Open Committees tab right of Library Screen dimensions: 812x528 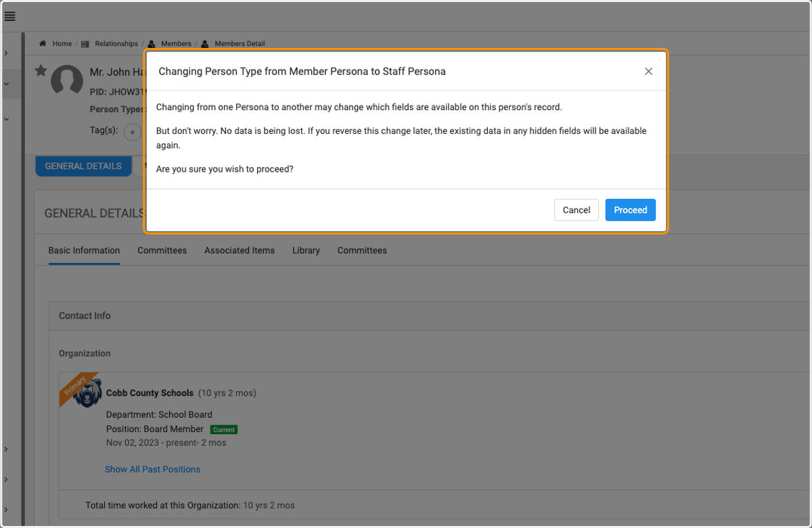[362, 250]
